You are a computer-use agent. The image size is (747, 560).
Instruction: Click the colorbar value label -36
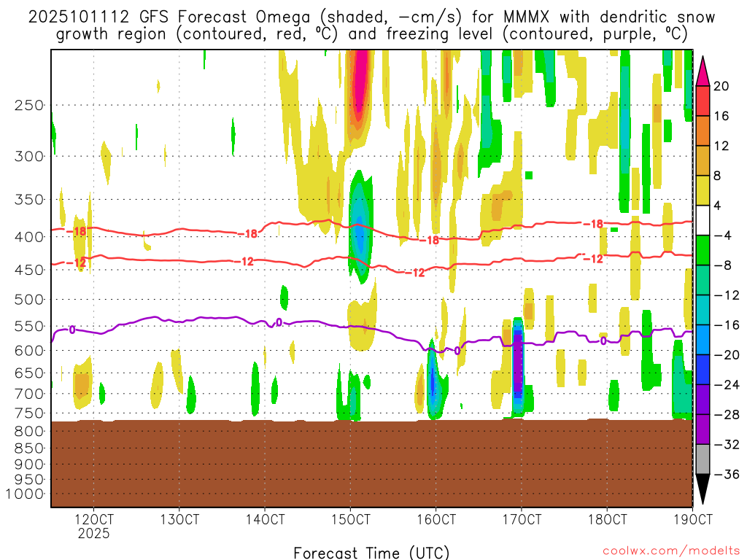tap(727, 474)
